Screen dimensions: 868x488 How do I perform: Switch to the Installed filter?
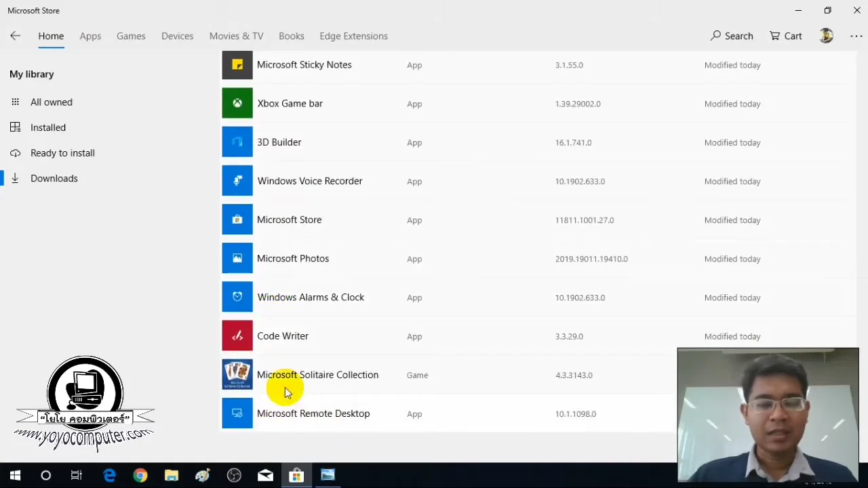pyautogui.click(x=47, y=127)
